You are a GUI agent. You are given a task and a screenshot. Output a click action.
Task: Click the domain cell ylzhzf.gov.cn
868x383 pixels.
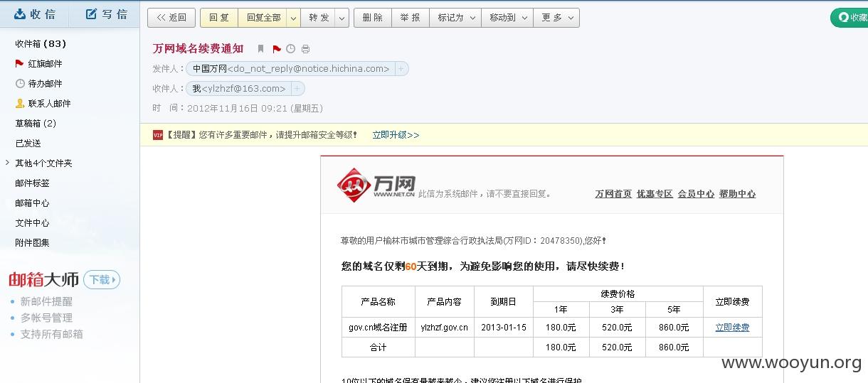click(x=445, y=328)
